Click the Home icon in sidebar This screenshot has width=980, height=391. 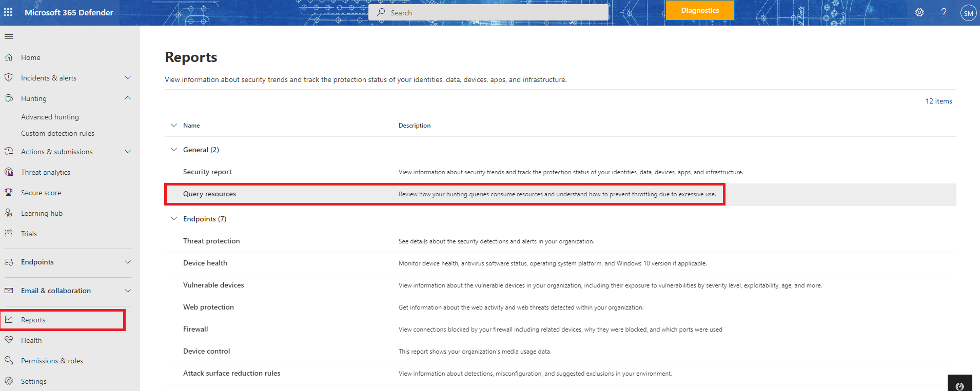coord(9,57)
